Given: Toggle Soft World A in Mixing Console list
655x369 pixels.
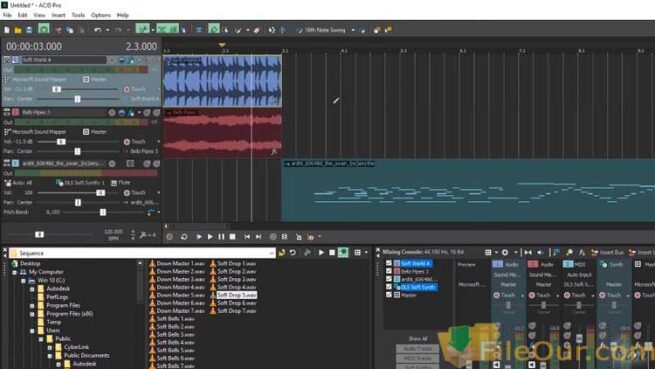Looking at the screenshot, I should point(389,263).
